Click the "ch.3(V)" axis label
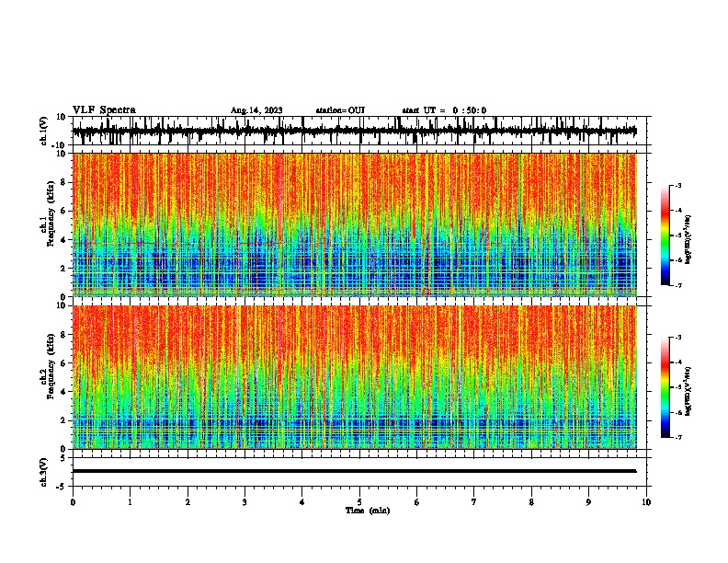 tap(44, 472)
